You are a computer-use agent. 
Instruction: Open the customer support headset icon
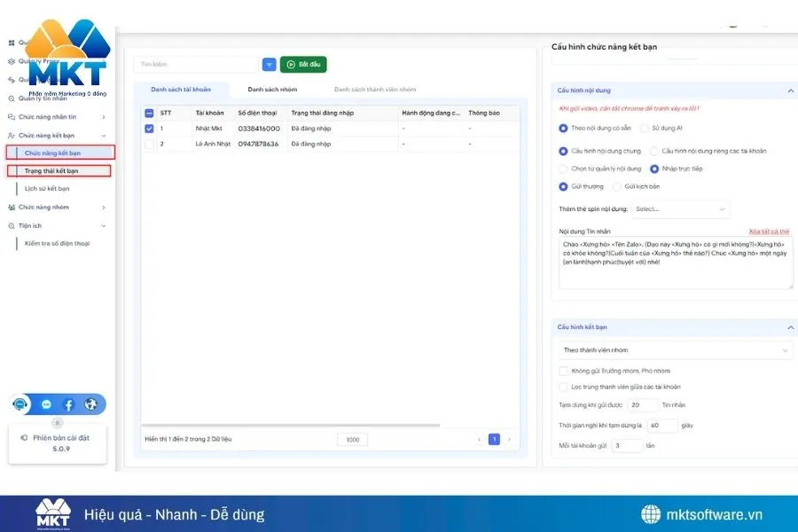click(20, 404)
